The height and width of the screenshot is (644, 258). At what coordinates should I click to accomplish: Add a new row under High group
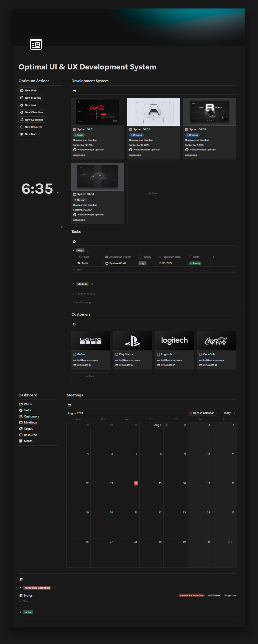click(x=77, y=270)
